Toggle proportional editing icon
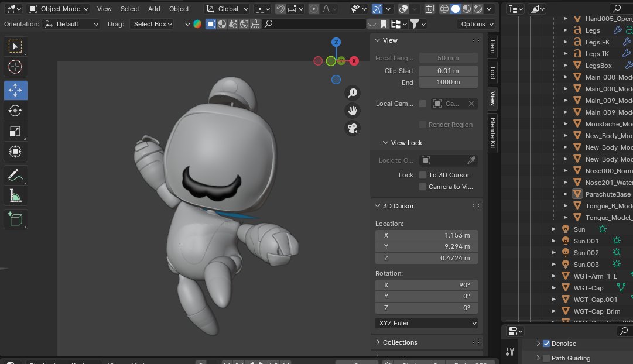 pyautogui.click(x=314, y=9)
